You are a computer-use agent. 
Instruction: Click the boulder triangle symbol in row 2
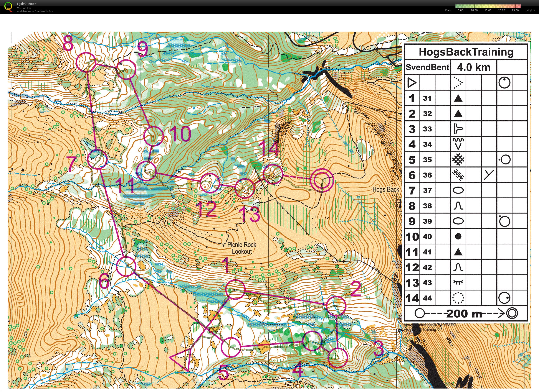(458, 113)
